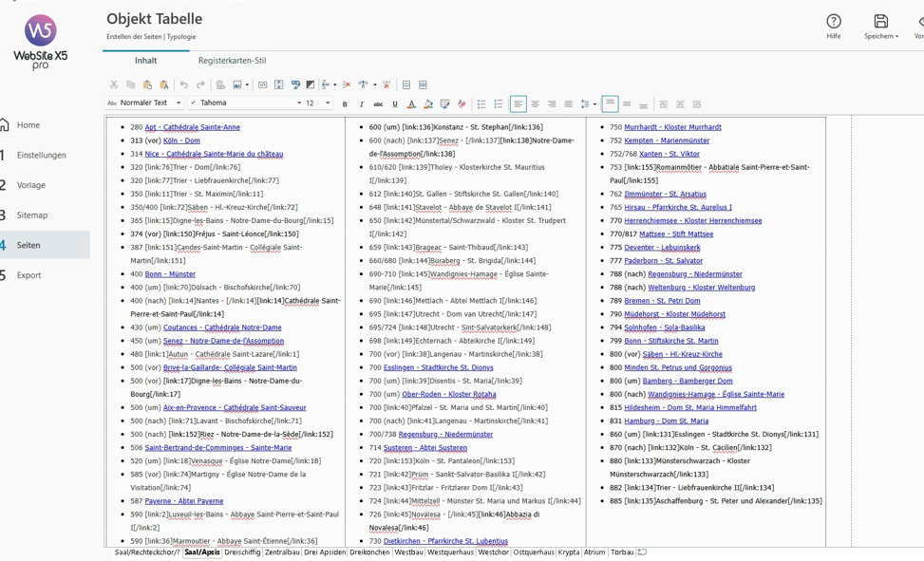Click the Esslingen - Stadtkirche St. Dionys link
This screenshot has width=924, height=561.
click(439, 367)
